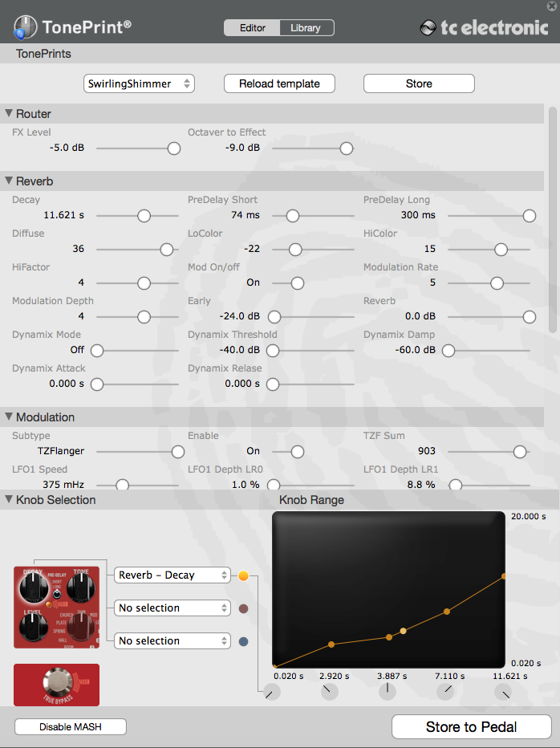Click the Octaver to Effect slider handle
Image resolution: width=560 pixels, height=748 pixels.
click(x=347, y=148)
